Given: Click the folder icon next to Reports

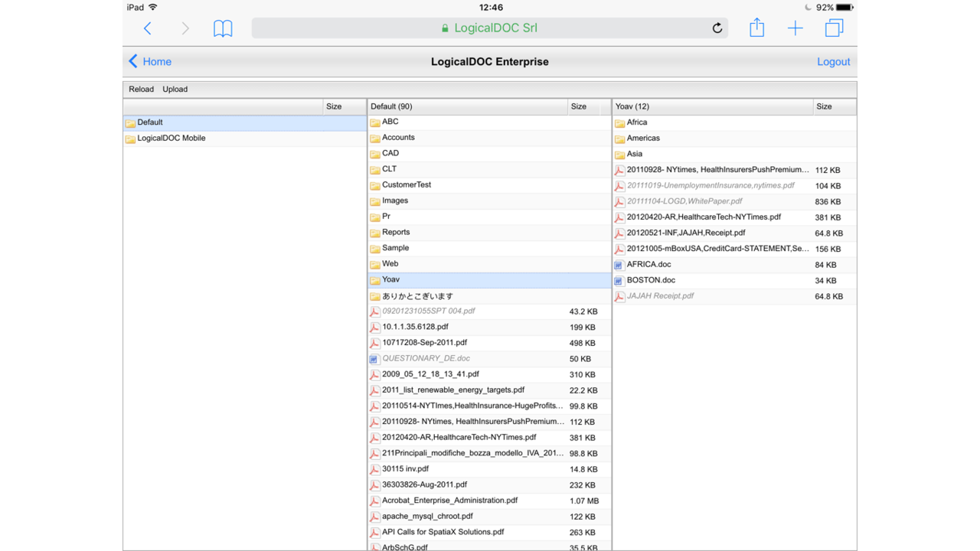Looking at the screenshot, I should coord(373,232).
